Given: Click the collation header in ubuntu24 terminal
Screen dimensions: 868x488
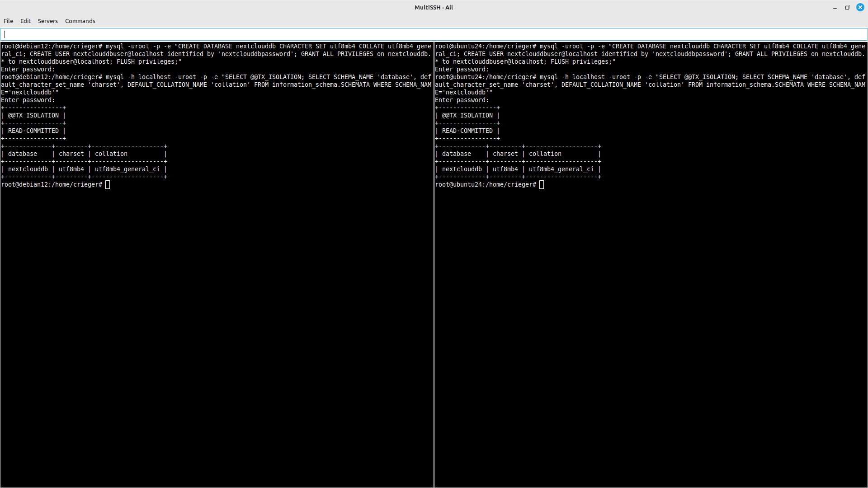Looking at the screenshot, I should pos(545,154).
